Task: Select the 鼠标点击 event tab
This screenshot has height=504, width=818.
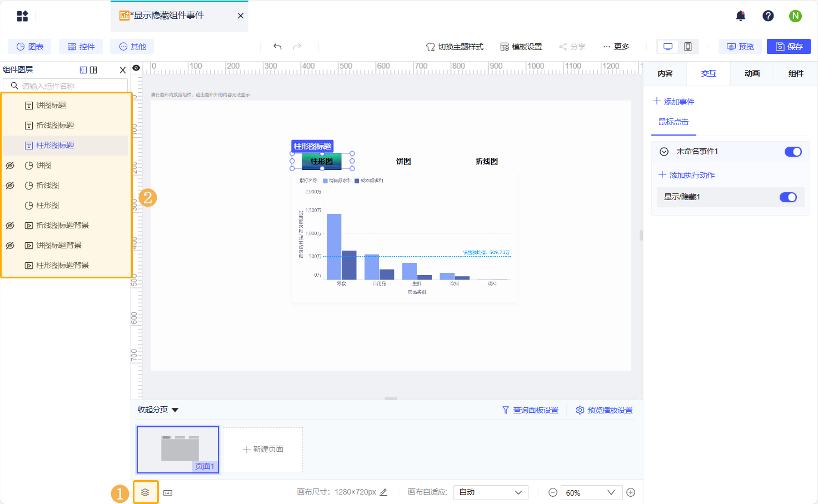Action: pos(674,122)
